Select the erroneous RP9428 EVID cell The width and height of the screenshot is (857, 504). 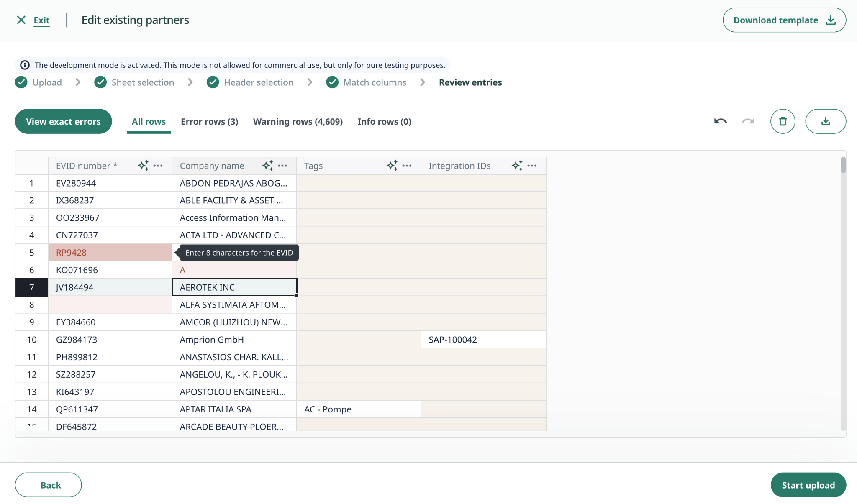click(x=110, y=253)
